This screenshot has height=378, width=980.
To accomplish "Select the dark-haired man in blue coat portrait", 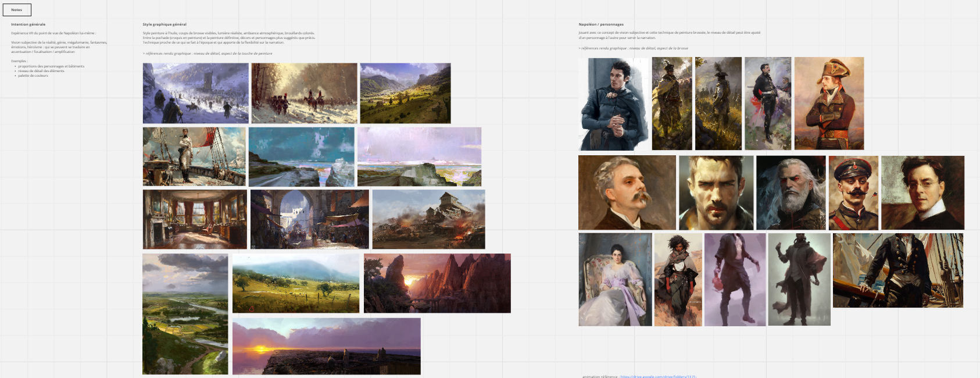I will click(613, 104).
